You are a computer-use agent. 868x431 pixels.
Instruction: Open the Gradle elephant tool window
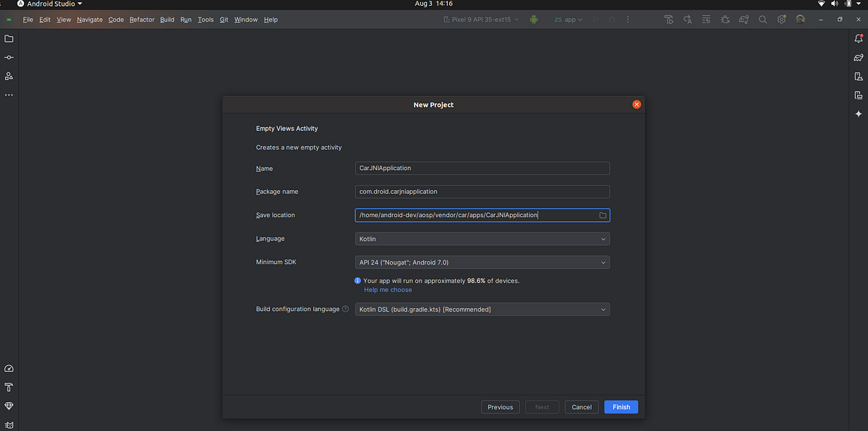(x=859, y=57)
